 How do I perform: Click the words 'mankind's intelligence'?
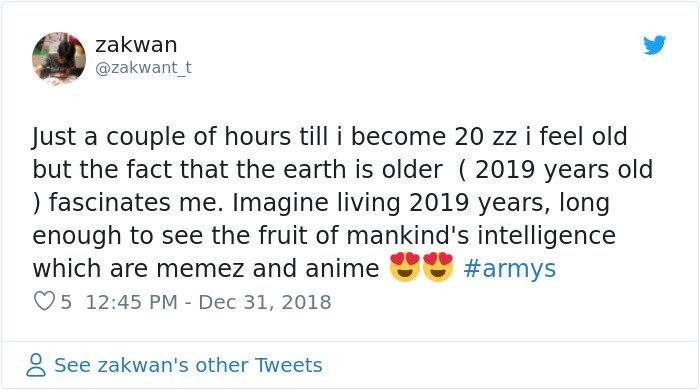(x=481, y=236)
